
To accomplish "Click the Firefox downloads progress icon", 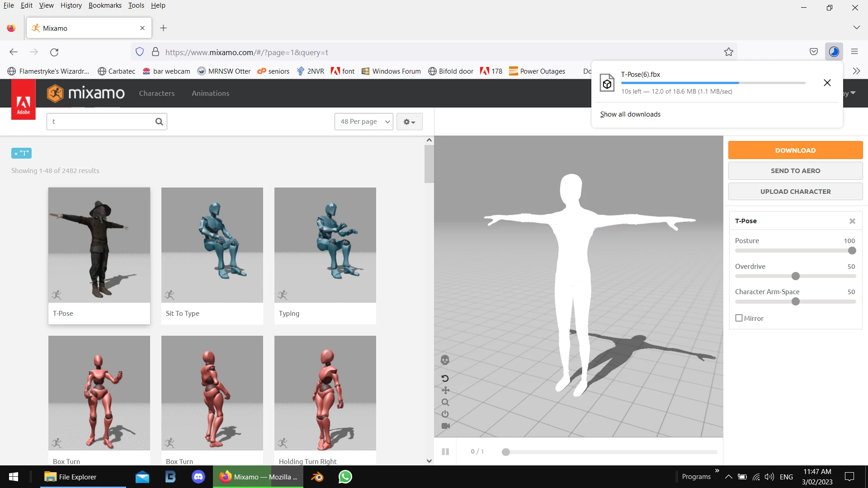I will (834, 52).
